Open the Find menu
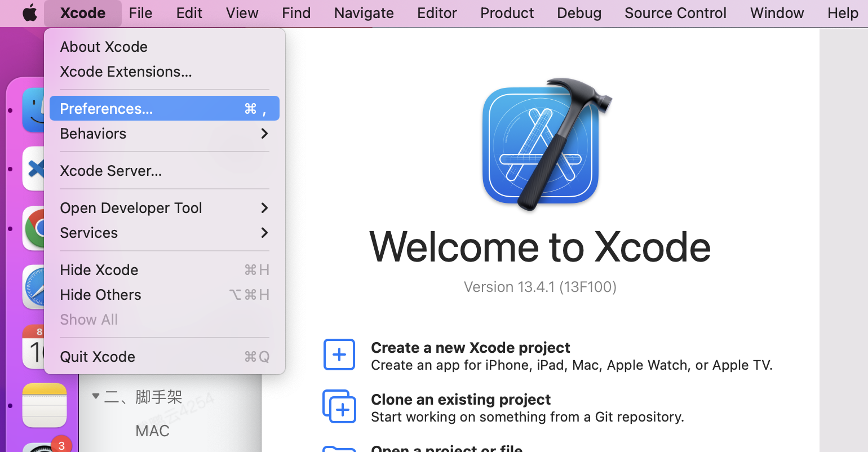868x452 pixels. point(296,13)
